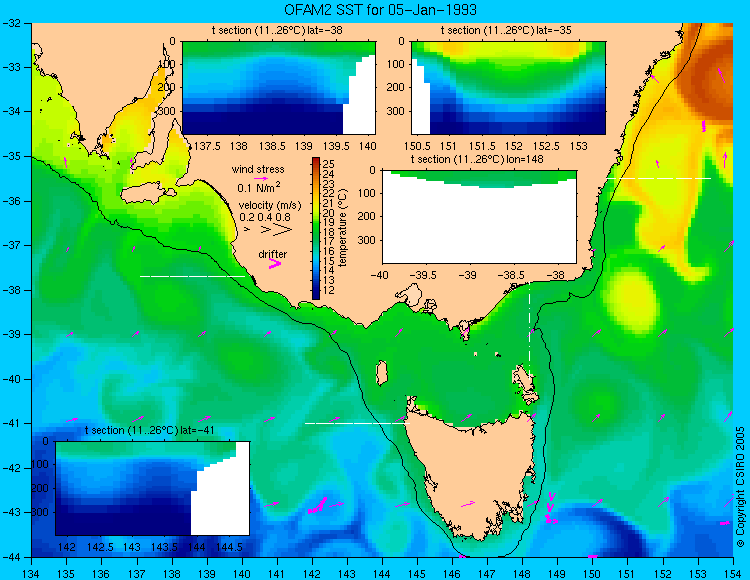
Task: Click the drifter marker near 153 east, 34 south
Action: click(x=704, y=126)
